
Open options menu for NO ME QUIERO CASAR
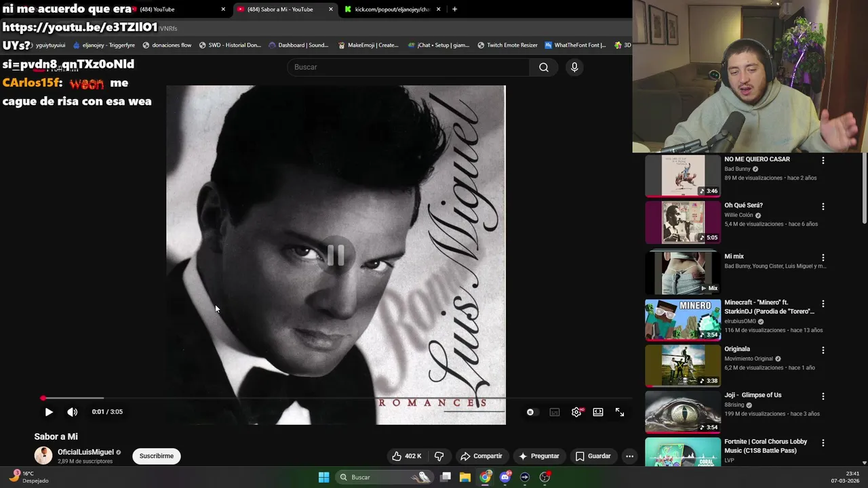point(823,161)
